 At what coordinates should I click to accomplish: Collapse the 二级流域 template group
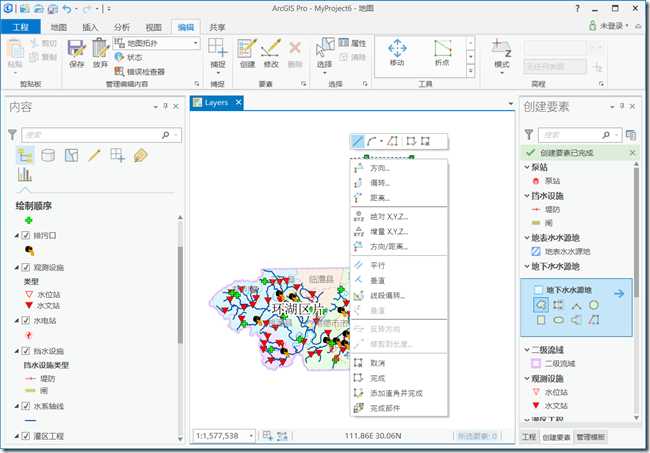(x=526, y=350)
